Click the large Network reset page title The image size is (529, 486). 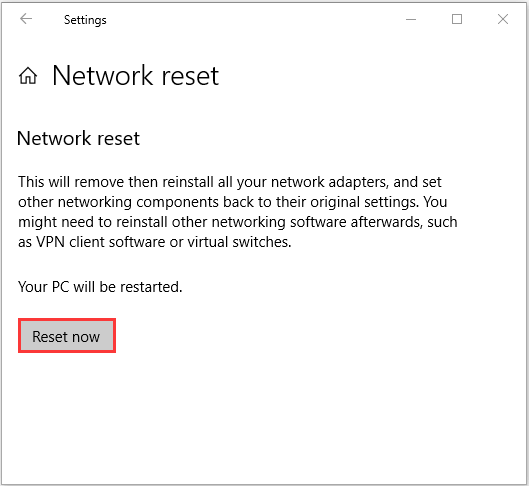(x=136, y=76)
